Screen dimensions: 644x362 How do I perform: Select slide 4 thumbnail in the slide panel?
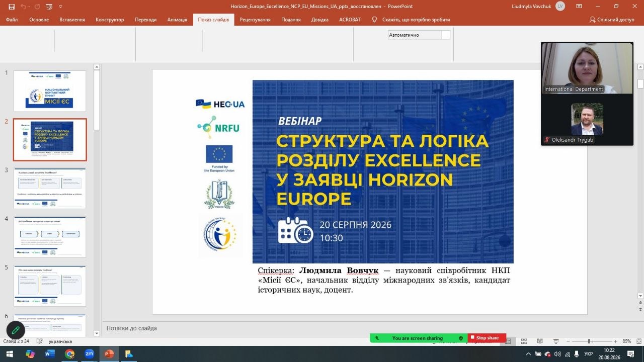[50, 237]
